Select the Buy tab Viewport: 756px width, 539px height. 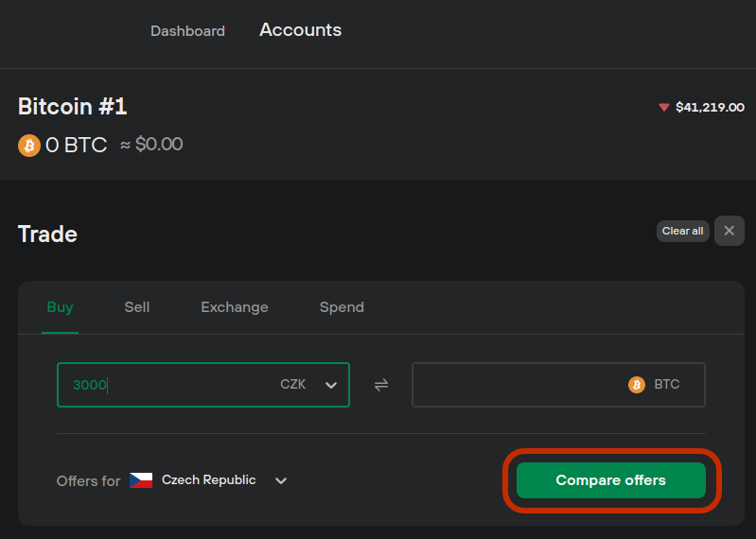click(x=60, y=307)
